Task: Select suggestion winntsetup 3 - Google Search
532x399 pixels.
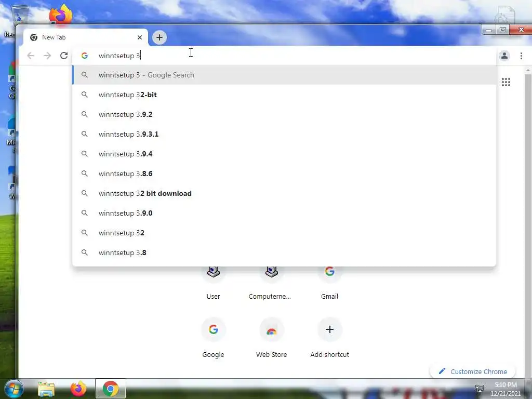Action: [284, 75]
